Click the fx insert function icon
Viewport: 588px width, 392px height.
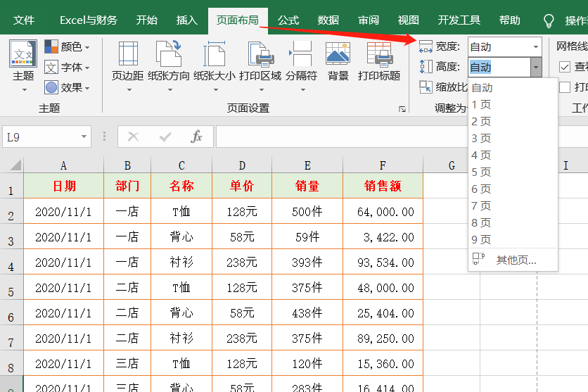point(196,137)
